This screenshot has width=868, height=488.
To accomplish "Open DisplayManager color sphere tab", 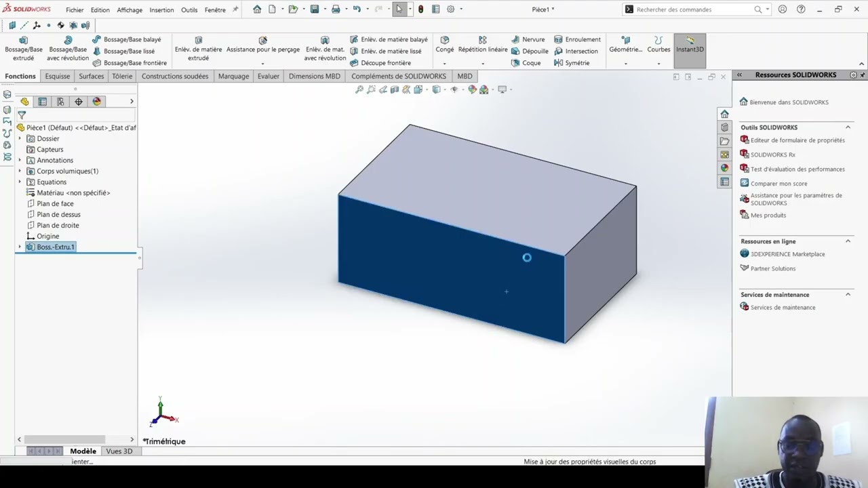I will click(x=97, y=102).
